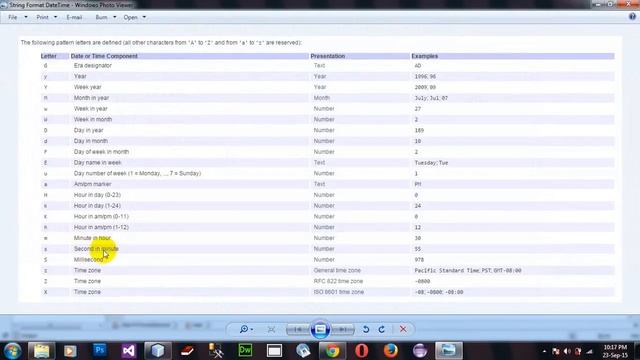The width and height of the screenshot is (640, 360).
Task: Rotate the image counterclockwise
Action: point(366,329)
